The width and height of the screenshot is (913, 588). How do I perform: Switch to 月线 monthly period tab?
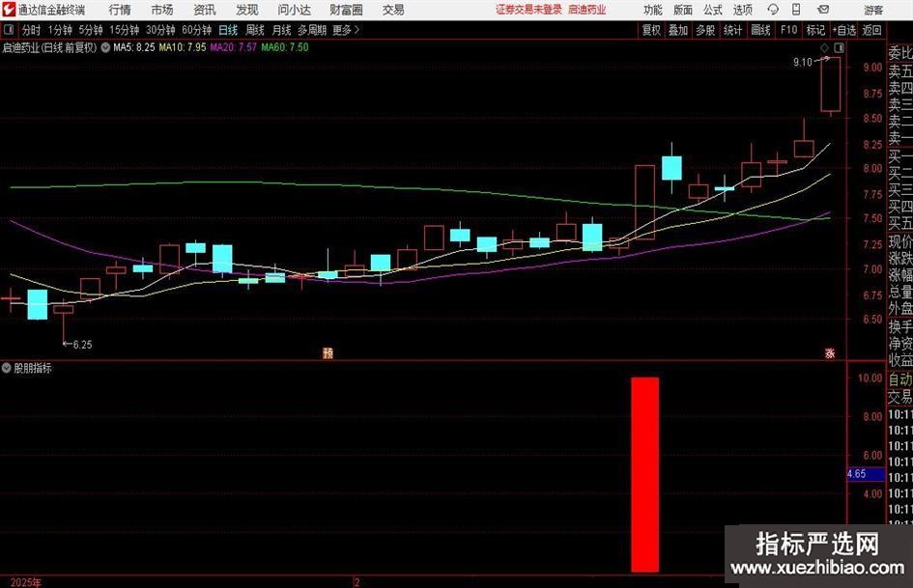(281, 30)
